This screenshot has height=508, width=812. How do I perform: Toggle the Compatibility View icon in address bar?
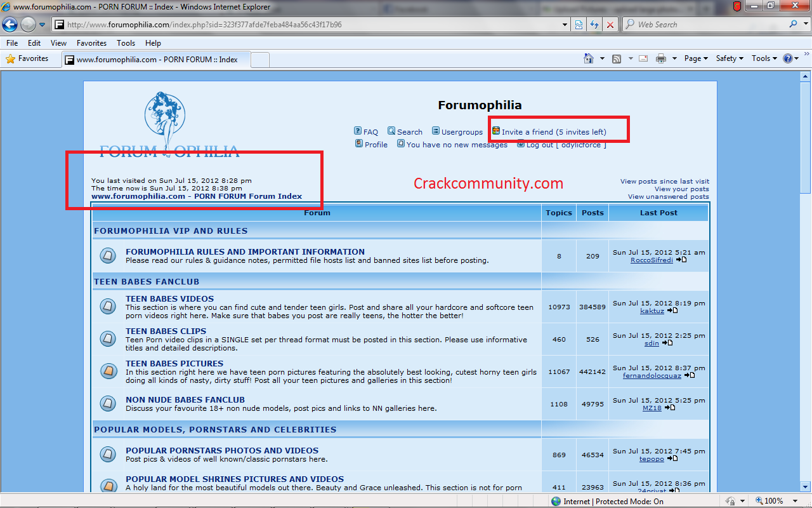[x=579, y=25]
